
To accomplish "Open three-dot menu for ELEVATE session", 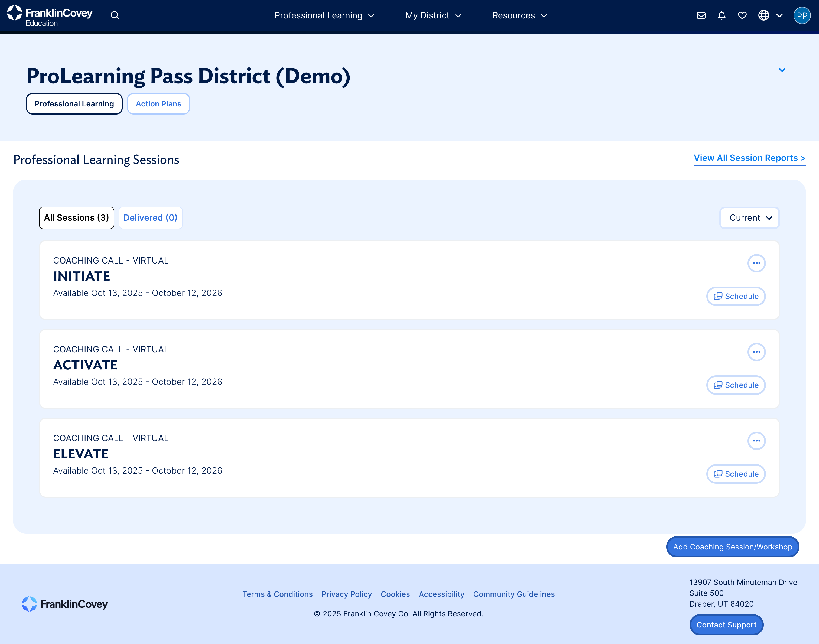I will click(x=756, y=441).
